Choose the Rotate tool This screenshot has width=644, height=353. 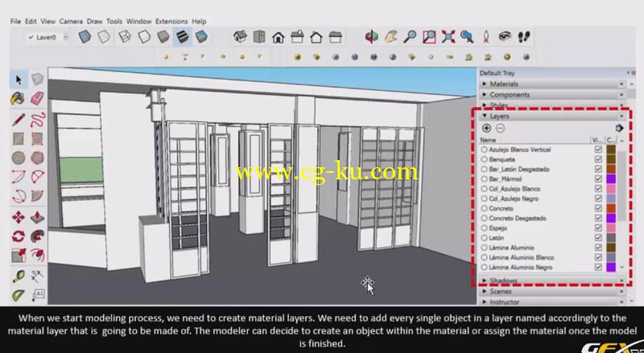(x=18, y=236)
